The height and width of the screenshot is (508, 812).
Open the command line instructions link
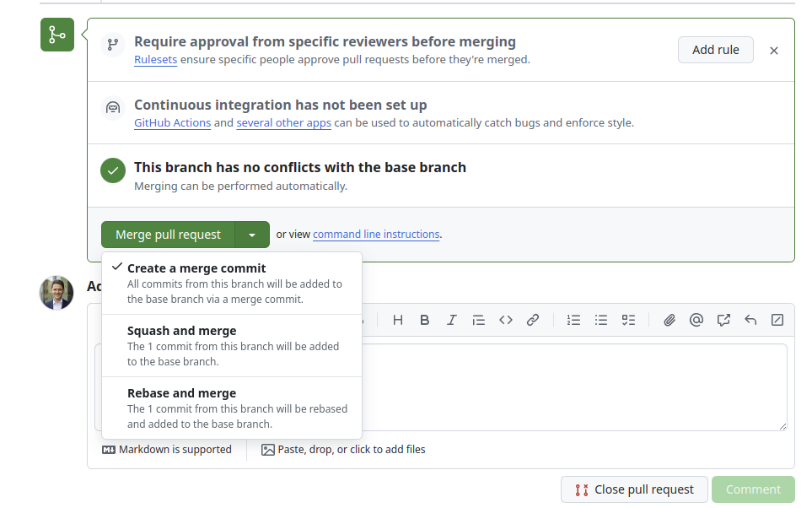376,235
